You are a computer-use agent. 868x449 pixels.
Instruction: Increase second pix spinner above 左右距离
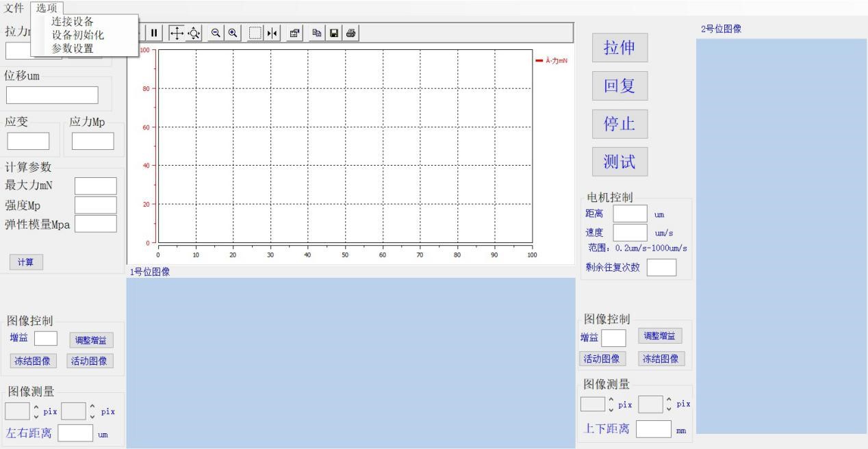(x=92, y=407)
